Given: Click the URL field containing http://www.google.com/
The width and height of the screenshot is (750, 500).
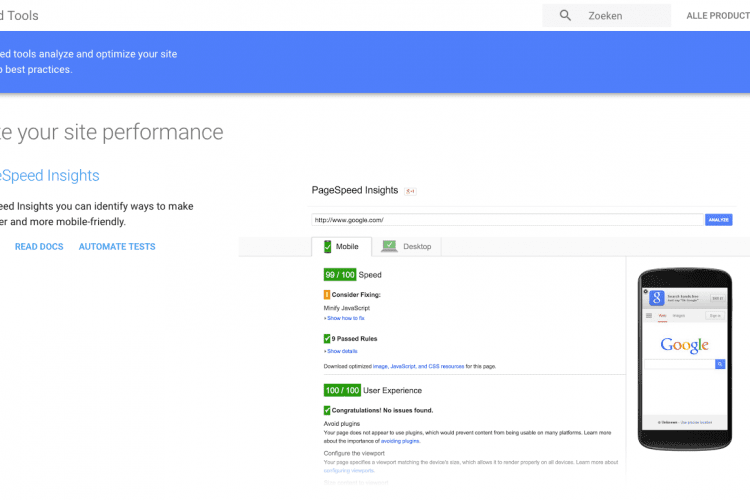Looking at the screenshot, I should (x=507, y=220).
